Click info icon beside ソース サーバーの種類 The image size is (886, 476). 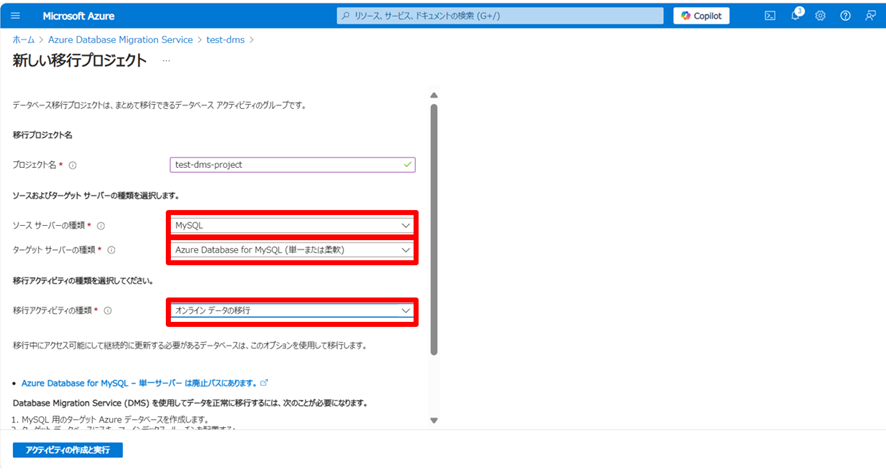(x=101, y=226)
